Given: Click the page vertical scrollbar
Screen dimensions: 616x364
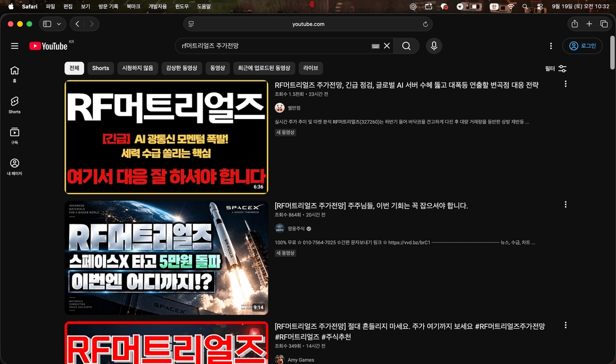Looking at the screenshot, I should [x=612, y=52].
